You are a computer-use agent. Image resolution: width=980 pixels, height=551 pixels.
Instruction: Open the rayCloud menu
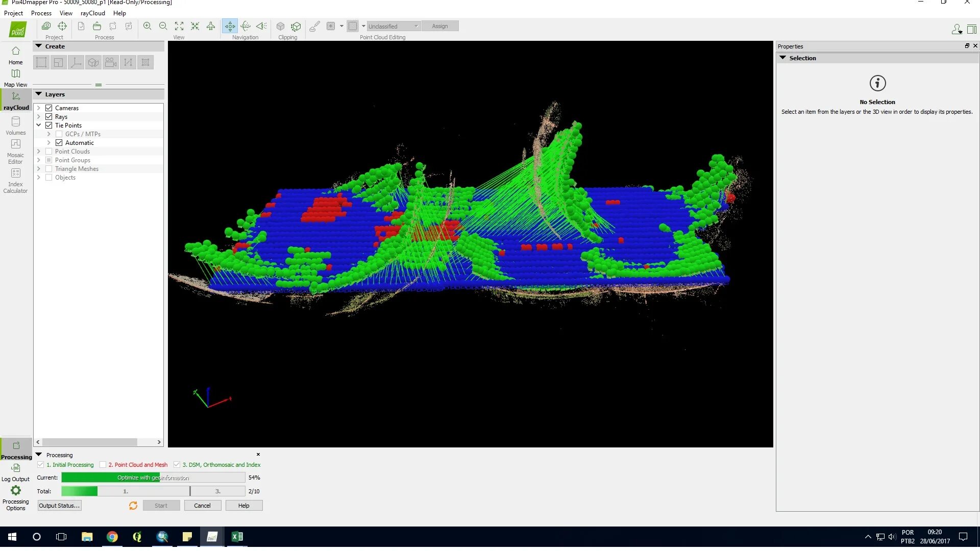(x=92, y=13)
